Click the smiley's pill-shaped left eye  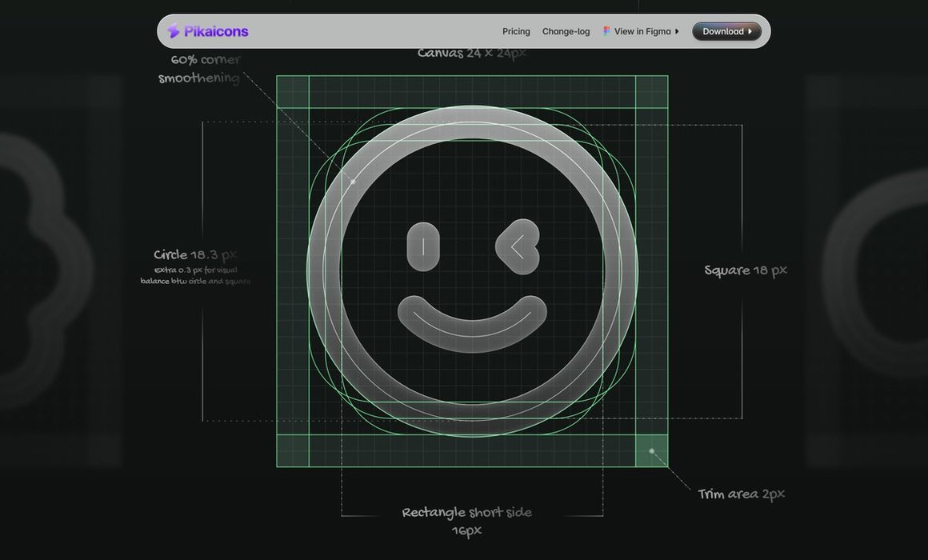(423, 247)
